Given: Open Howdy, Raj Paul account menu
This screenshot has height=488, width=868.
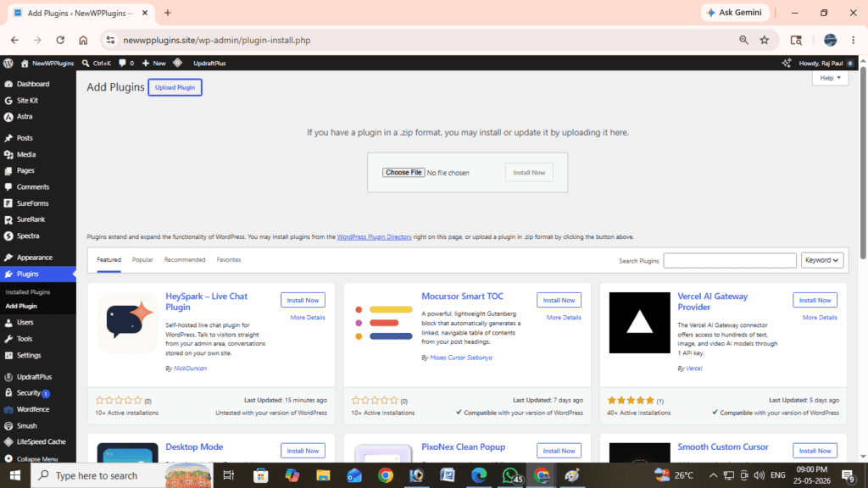Looking at the screenshot, I should pos(826,63).
